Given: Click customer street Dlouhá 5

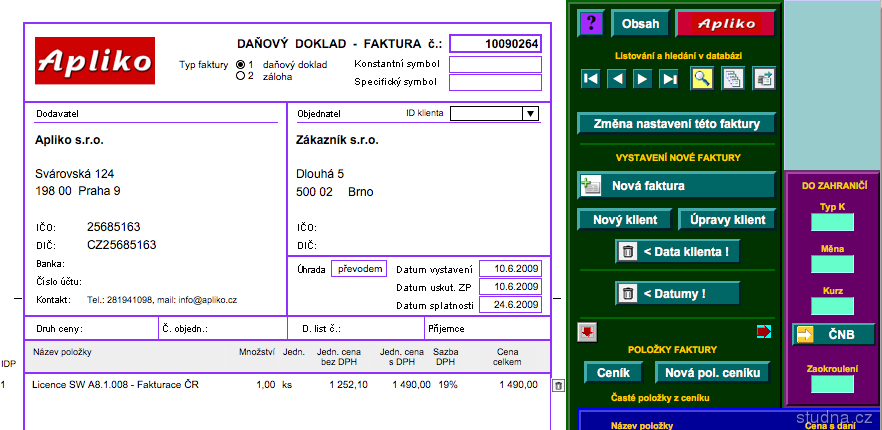Looking at the screenshot, I should 320,174.
